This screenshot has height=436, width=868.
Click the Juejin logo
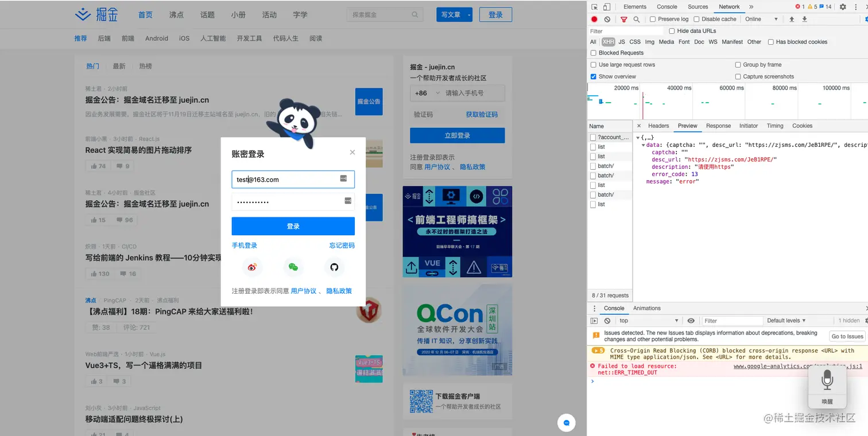[x=96, y=14]
